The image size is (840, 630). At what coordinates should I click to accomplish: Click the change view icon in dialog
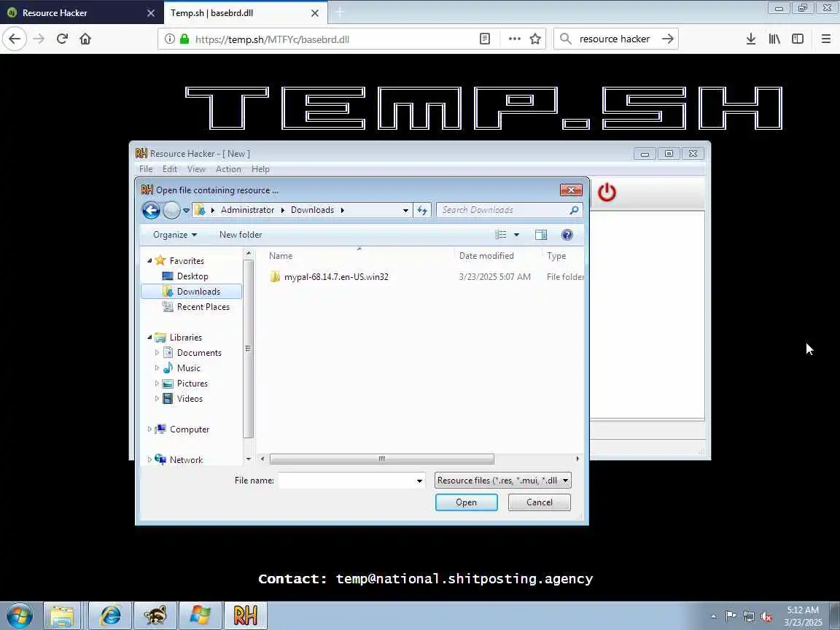point(501,235)
